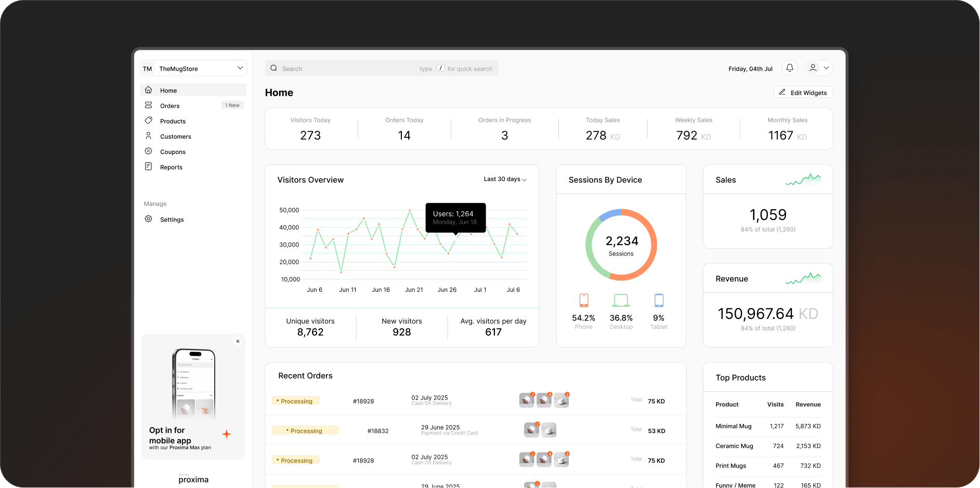Click the Edit Widgets button

coord(803,92)
